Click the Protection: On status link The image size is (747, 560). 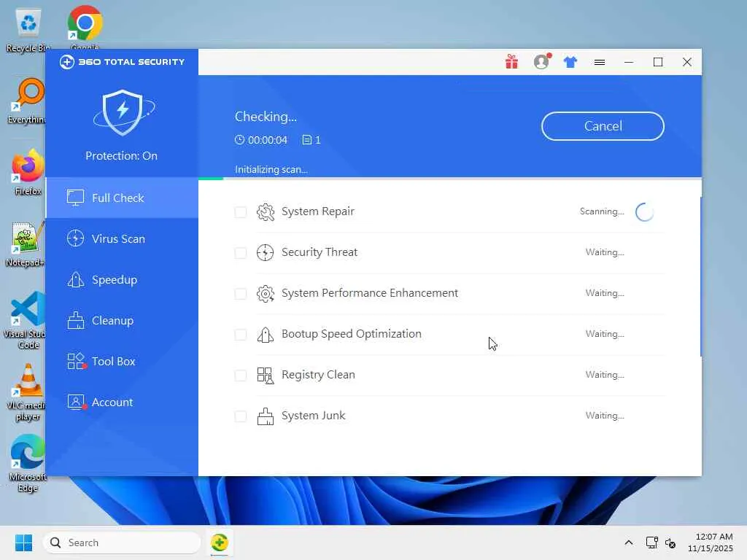122,156
